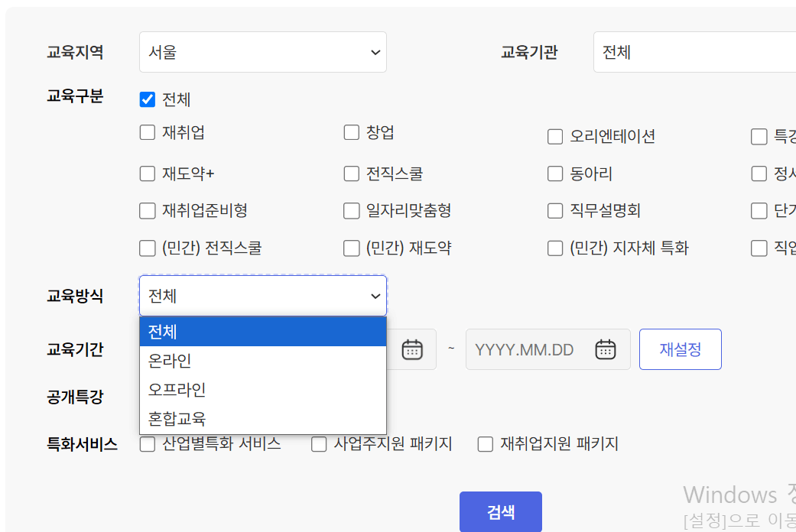The width and height of the screenshot is (796, 532).
Task: Select the (민간) 지자체 특화 checkbox
Action: click(555, 248)
